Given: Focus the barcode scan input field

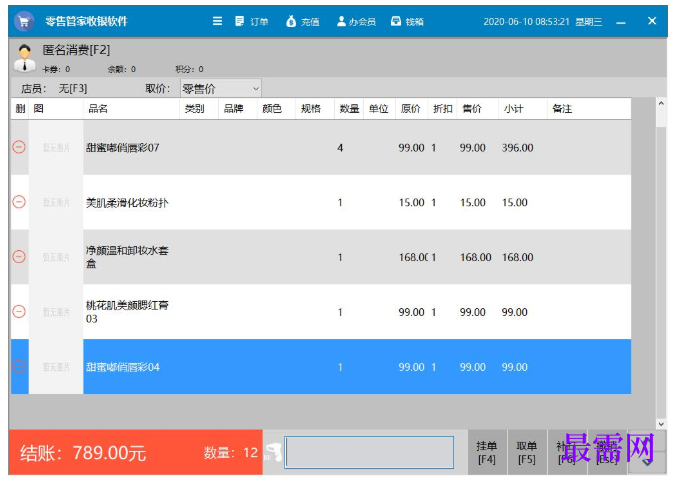Looking at the screenshot, I should (x=369, y=452).
